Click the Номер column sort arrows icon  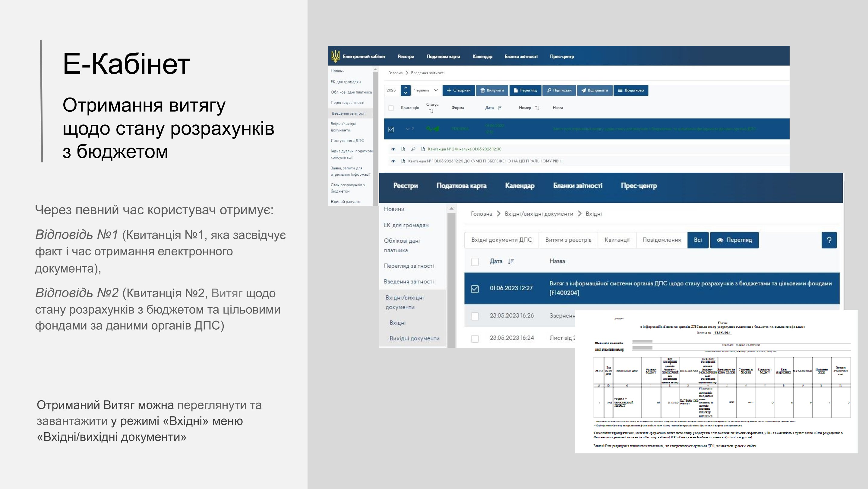537,108
